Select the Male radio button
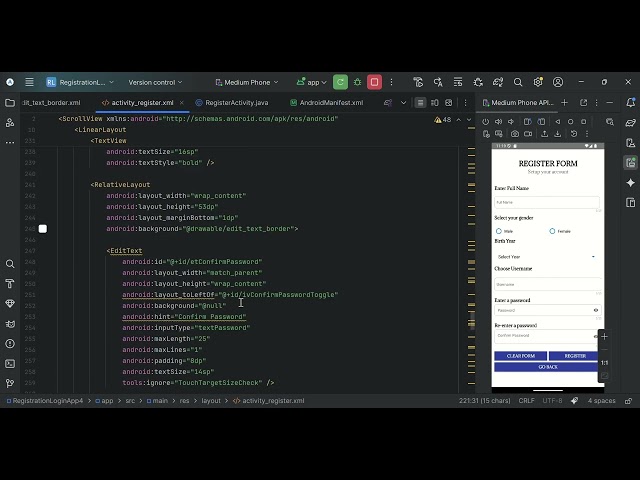The height and width of the screenshot is (480, 640). point(499,231)
